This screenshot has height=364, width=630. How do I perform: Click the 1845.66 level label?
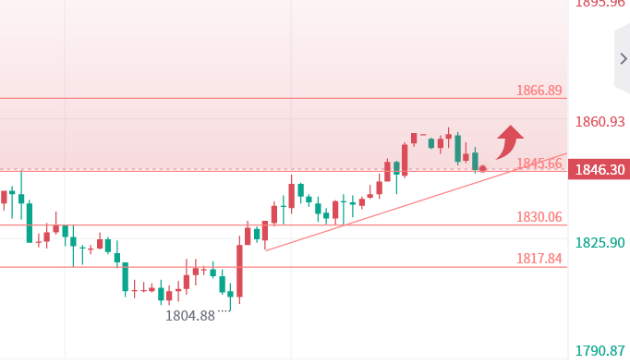[x=539, y=164]
